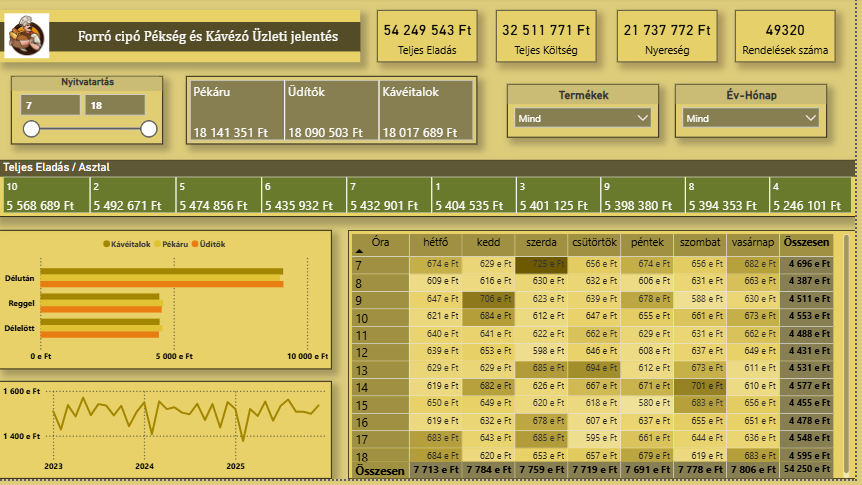This screenshot has width=862, height=485.
Task: Click the Óra column sort arrow
Action: pos(360,251)
